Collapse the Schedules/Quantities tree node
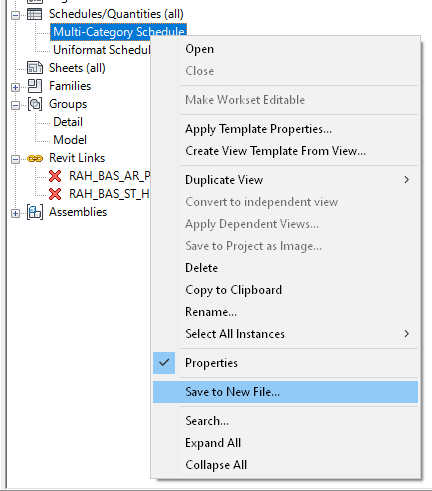Screen dimensions: 432x491 15,15
